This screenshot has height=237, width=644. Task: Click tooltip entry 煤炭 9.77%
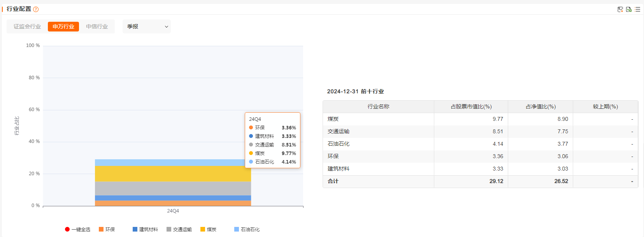(x=272, y=153)
